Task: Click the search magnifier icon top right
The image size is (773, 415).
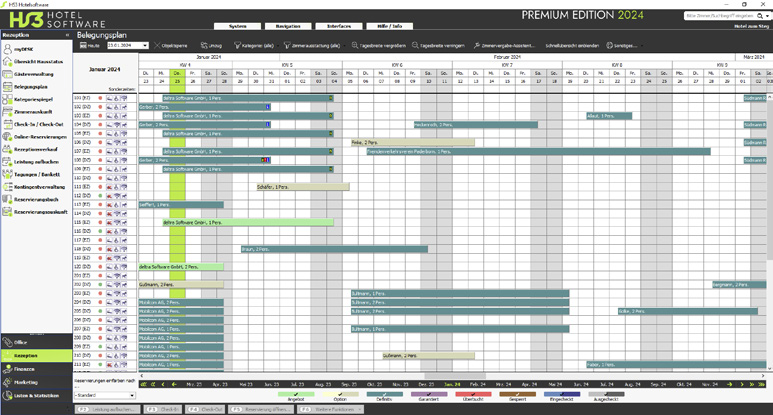Action: coord(760,16)
